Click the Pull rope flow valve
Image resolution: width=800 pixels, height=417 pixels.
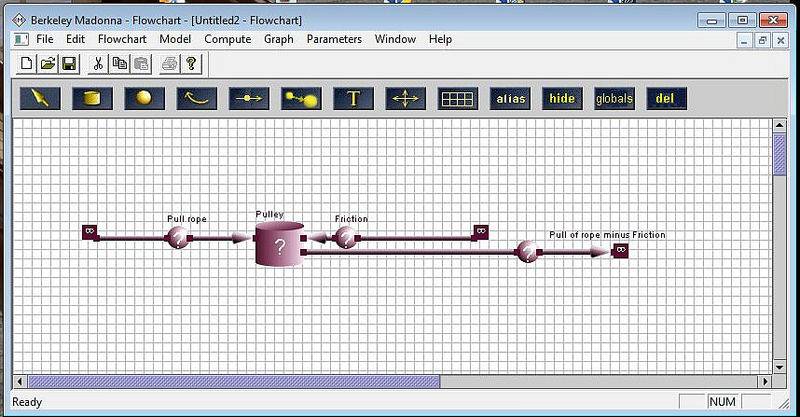tap(177, 238)
